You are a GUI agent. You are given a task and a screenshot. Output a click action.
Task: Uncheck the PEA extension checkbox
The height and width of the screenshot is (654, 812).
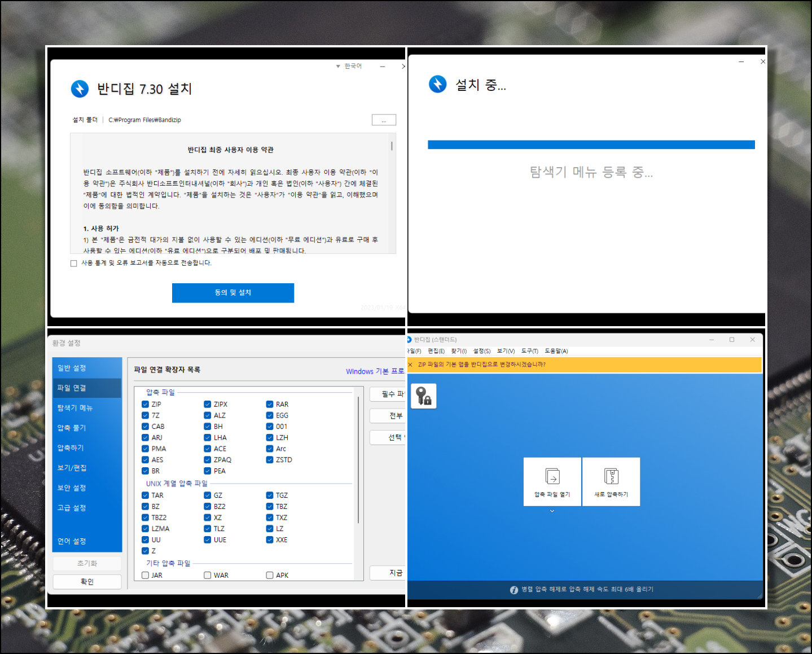point(208,471)
